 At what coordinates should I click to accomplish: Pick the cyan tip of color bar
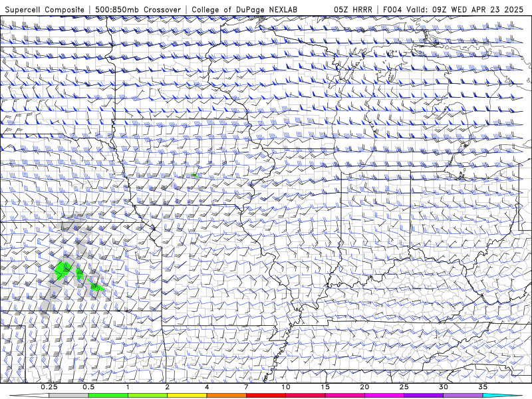503,396
